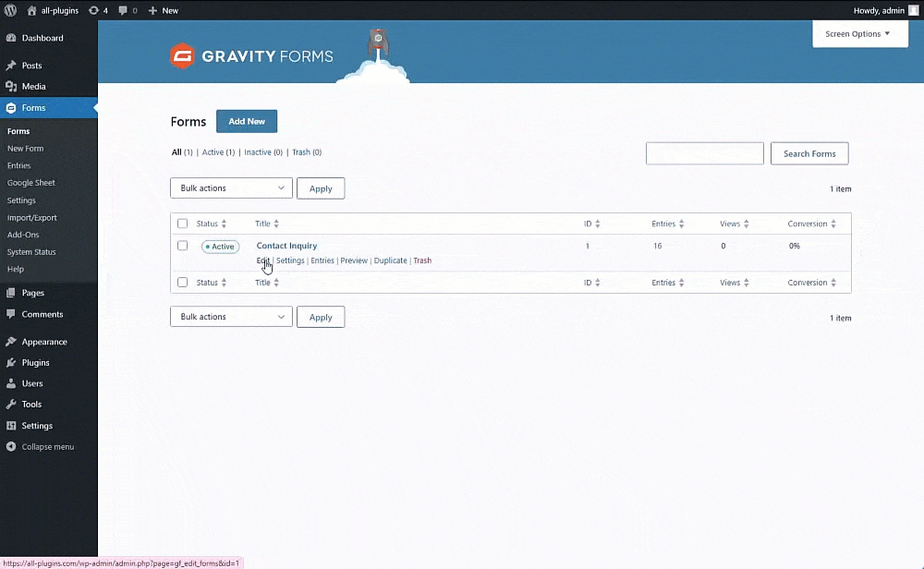The height and width of the screenshot is (569, 924).
Task: Click the Forms icon in sidebar
Action: (11, 108)
